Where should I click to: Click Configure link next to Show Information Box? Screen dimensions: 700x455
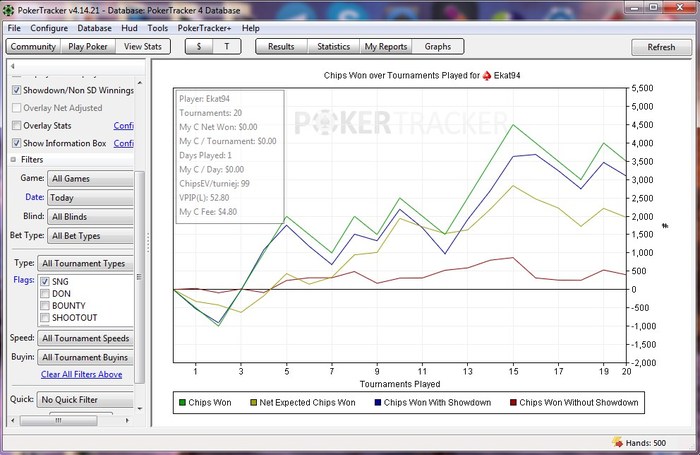(124, 143)
